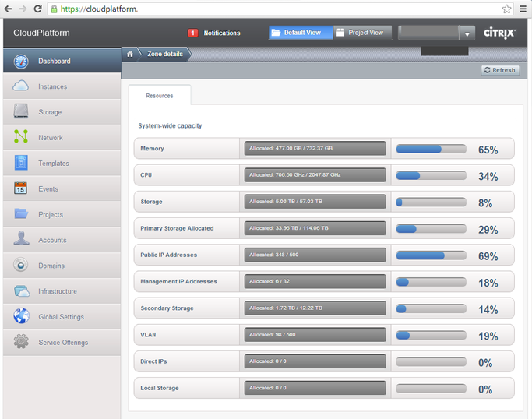Click the 'Primary Storage Allocated' label
The height and width of the screenshot is (419, 532).
(177, 228)
